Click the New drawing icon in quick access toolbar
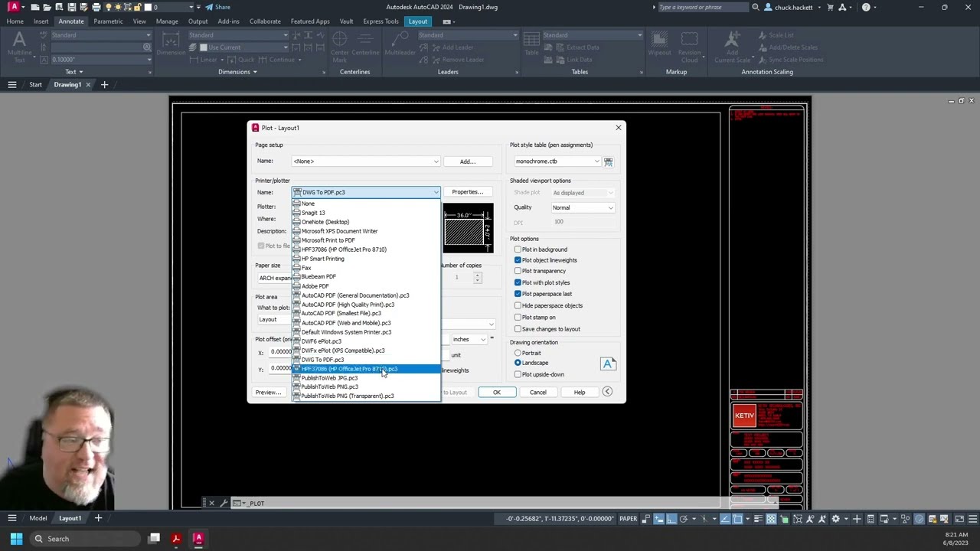Image resolution: width=980 pixels, height=551 pixels. 35,7
